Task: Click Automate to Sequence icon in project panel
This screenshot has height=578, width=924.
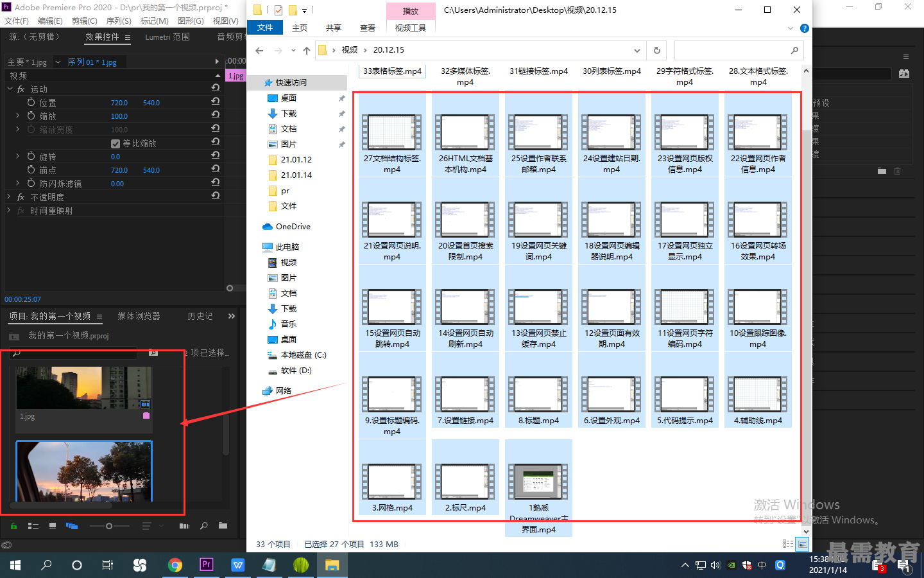Action: point(184,526)
